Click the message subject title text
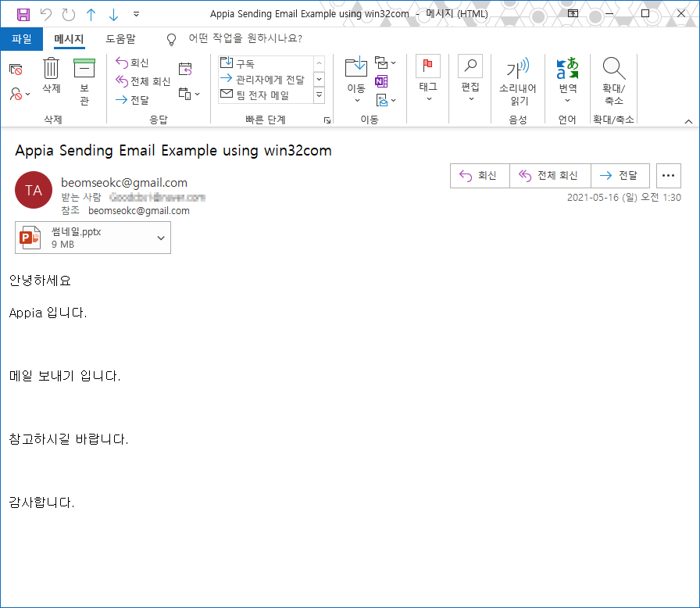This screenshot has height=608, width=700. [173, 151]
